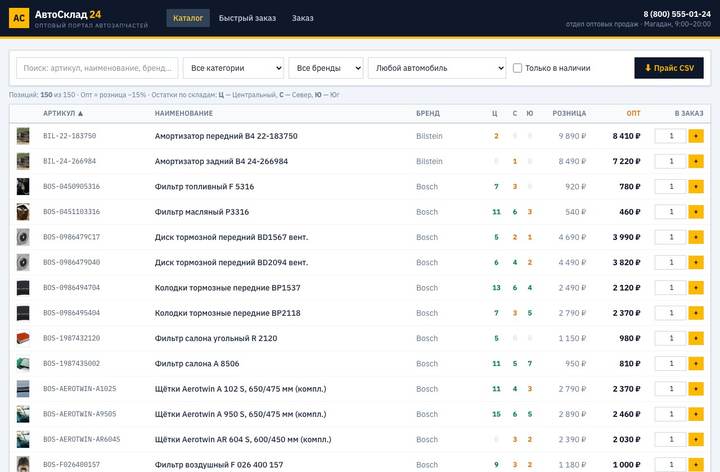
Task: Add Амортизатор передний B4 to order
Action: [696, 136]
